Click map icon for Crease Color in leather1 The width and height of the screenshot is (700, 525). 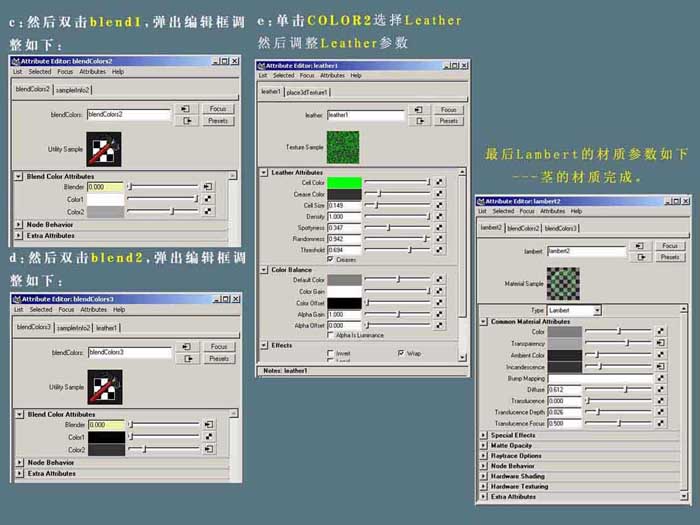point(439,193)
